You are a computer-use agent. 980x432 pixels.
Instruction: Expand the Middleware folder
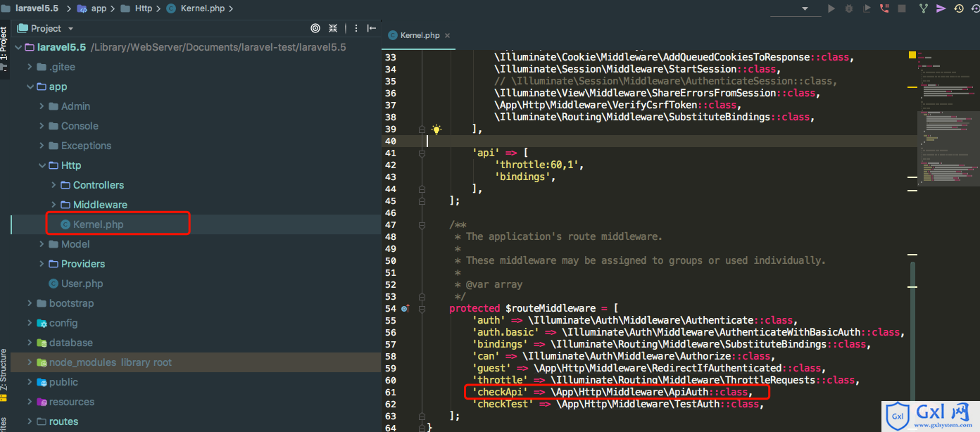point(54,205)
